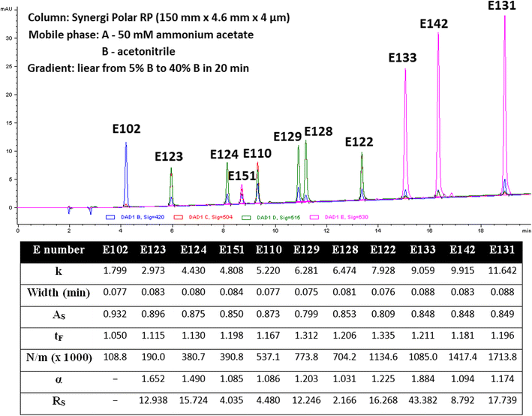The image size is (532, 416).
Task: Click the green DAD1 D legend swatch
Action: click(246, 217)
